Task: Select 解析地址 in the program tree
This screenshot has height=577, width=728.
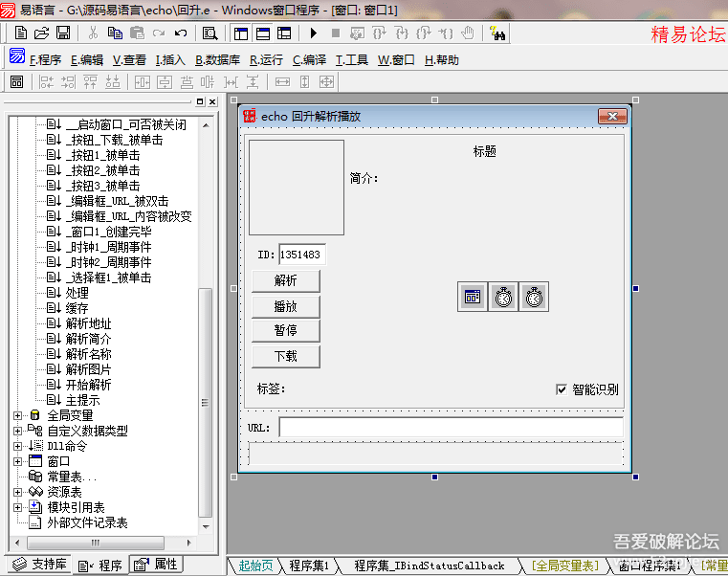Action: [88, 324]
